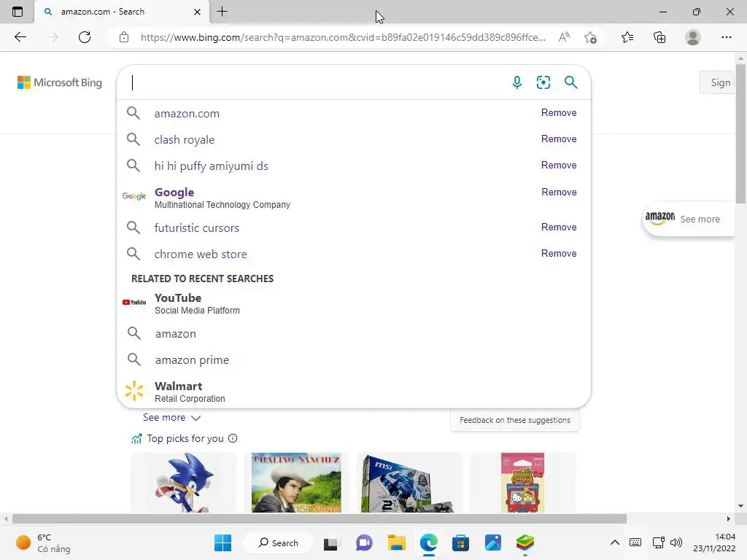Open Top picks for you info icon

(x=233, y=438)
